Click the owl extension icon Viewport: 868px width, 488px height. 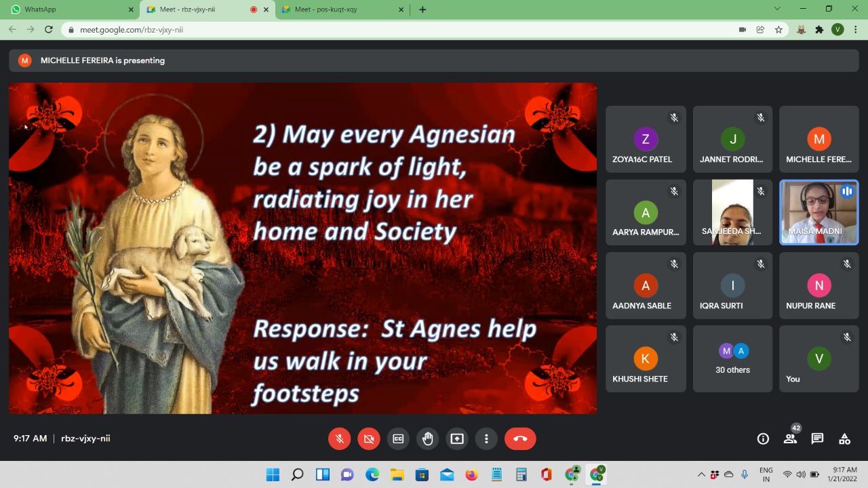pyautogui.click(x=801, y=30)
